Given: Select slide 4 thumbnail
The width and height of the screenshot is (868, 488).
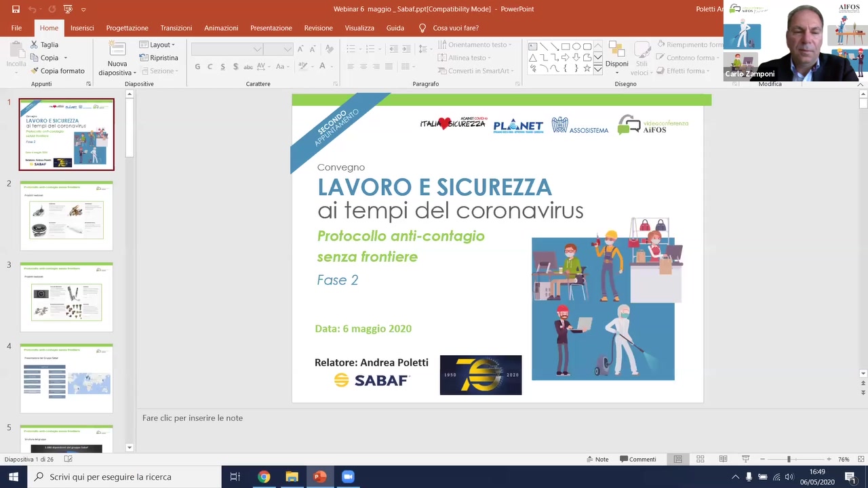Looking at the screenshot, I should 66,378.
